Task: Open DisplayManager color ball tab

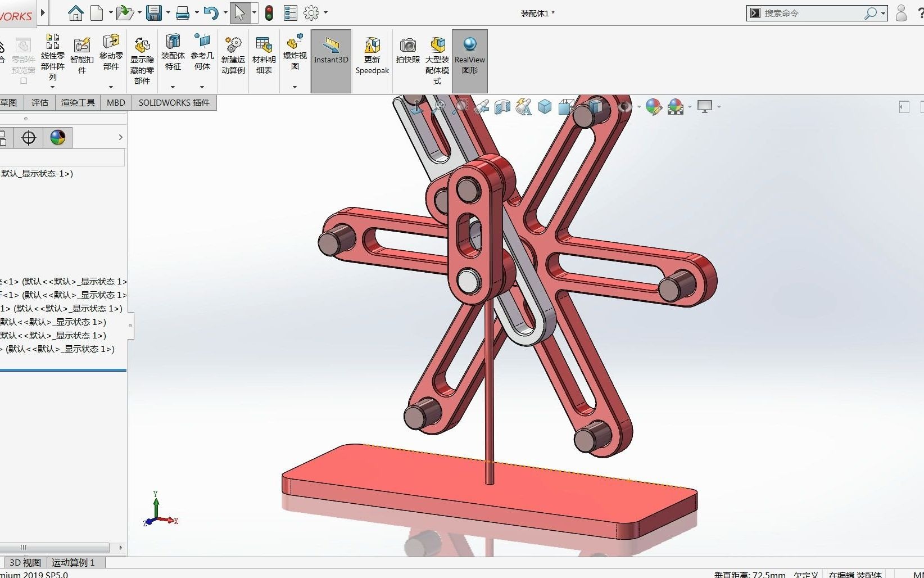Action: (58, 137)
